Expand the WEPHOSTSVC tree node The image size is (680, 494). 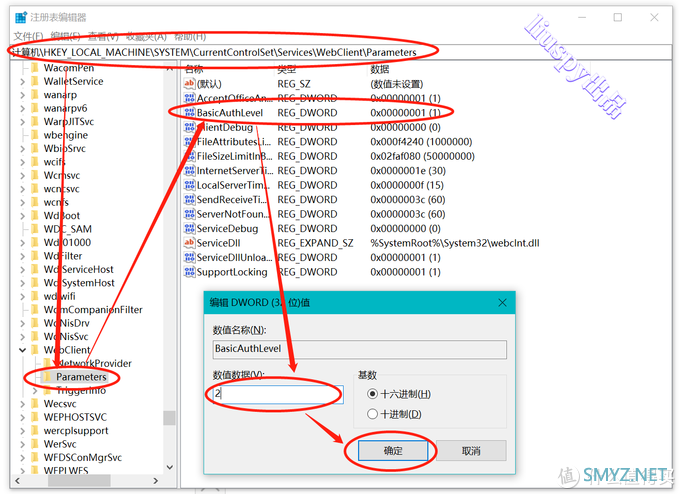23,417
